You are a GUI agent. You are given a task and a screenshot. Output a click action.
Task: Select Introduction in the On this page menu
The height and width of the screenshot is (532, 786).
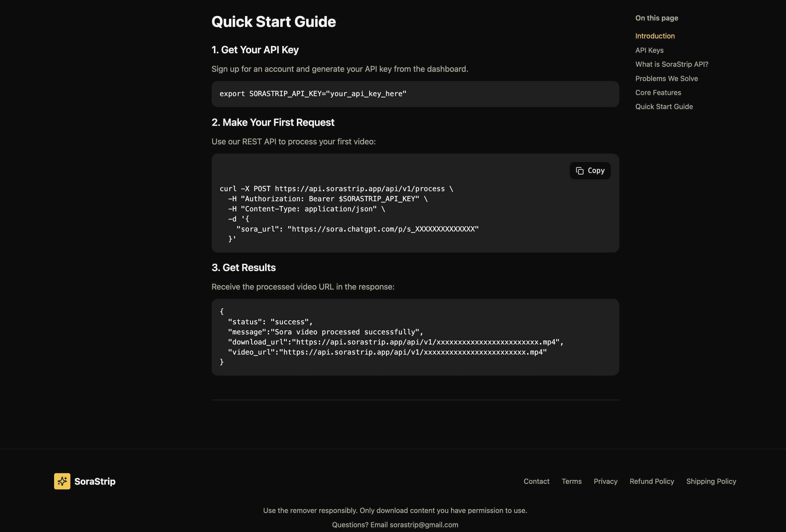[655, 36]
